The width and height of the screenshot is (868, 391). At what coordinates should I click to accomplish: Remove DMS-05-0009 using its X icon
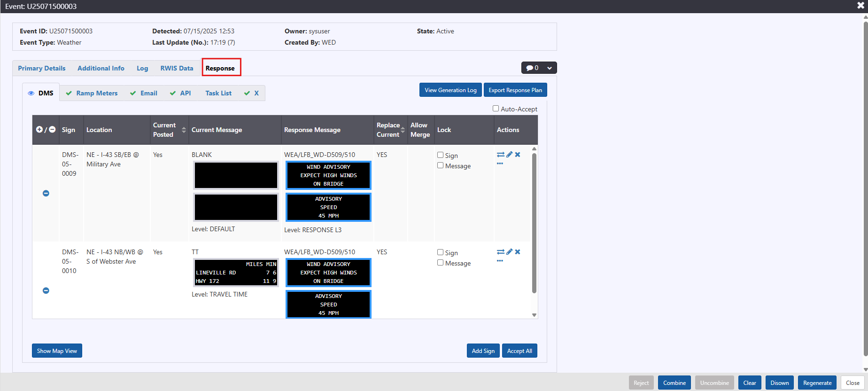tap(518, 155)
